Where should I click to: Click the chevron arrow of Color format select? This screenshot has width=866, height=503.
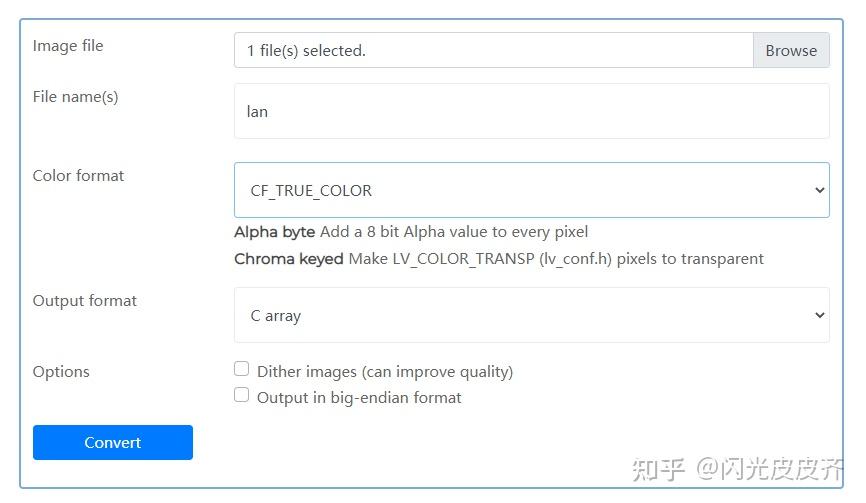coord(819,190)
